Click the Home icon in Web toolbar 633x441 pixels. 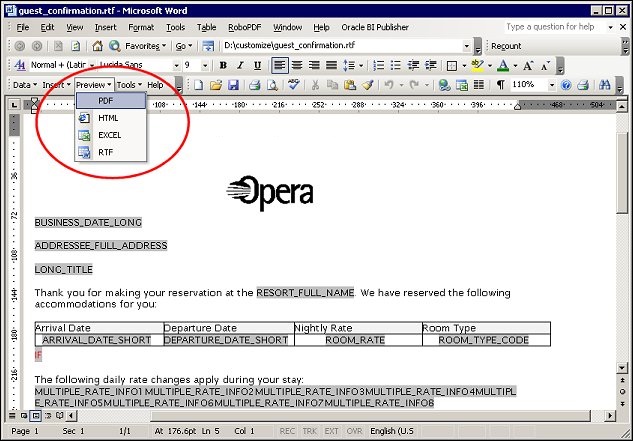pos(98,46)
